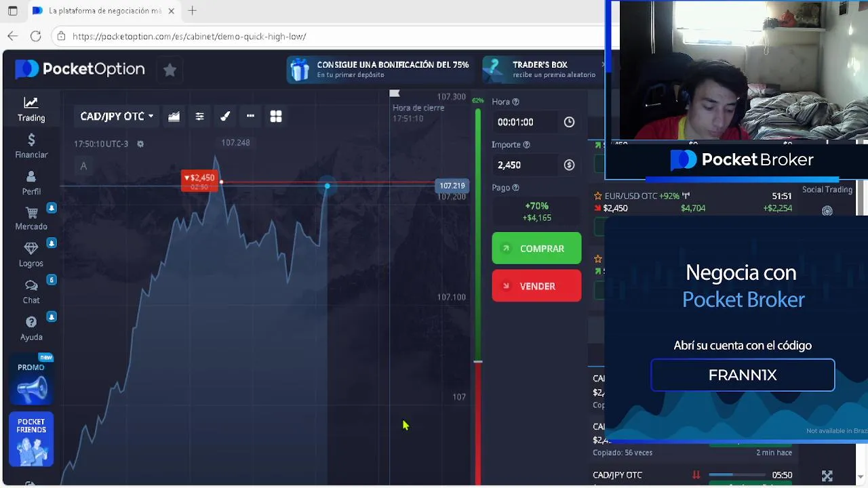Open the Financiar section
The width and height of the screenshot is (868, 488).
[x=31, y=146]
